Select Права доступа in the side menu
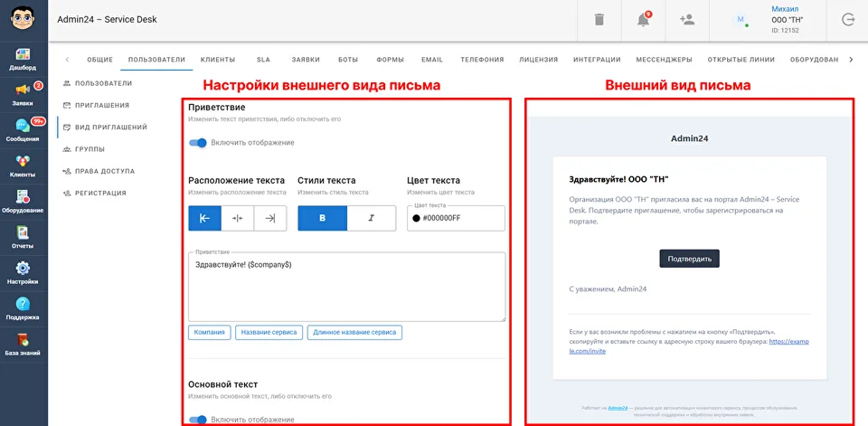 [x=104, y=171]
